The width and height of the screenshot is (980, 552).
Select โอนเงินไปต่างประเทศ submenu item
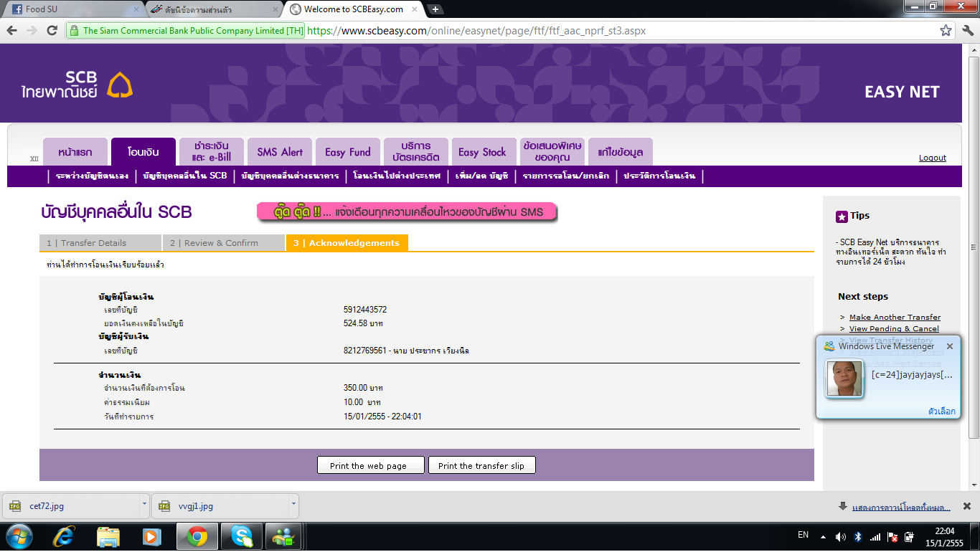397,176
